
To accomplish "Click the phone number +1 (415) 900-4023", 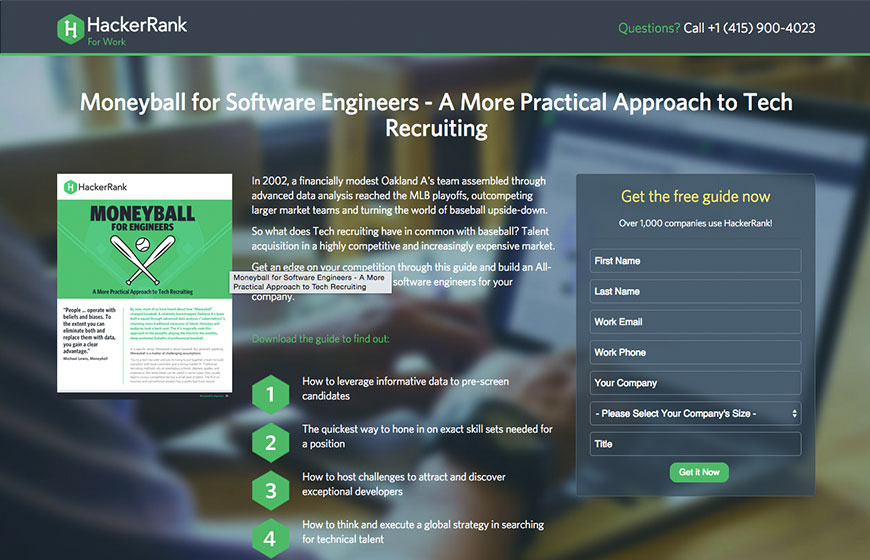I will pos(761,28).
